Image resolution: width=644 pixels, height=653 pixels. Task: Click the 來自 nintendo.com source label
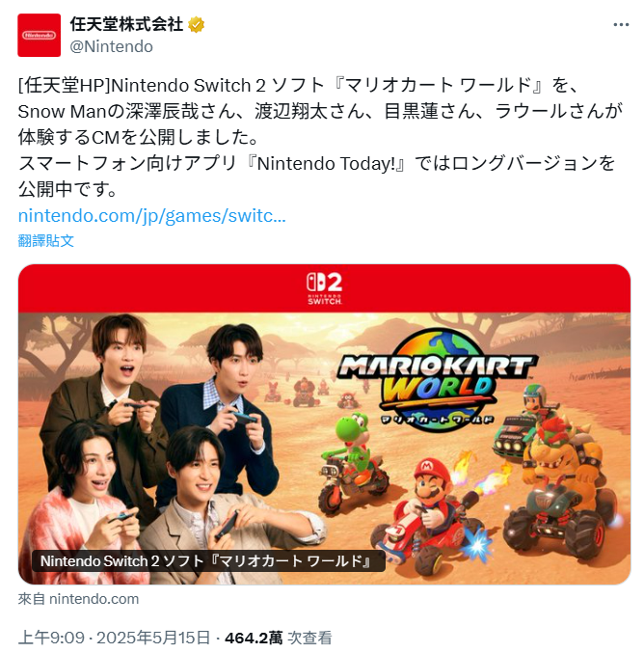tap(78, 599)
